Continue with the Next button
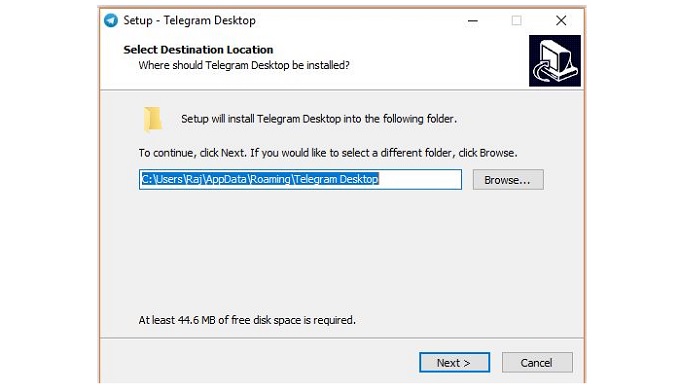 tap(454, 362)
